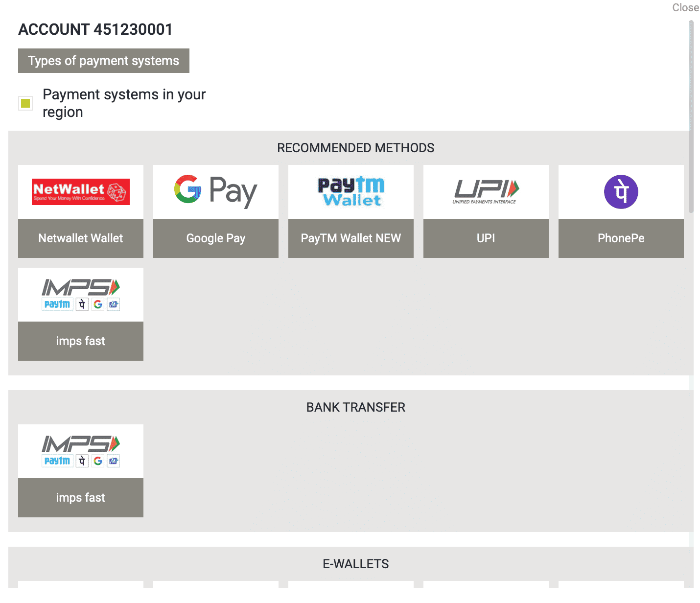
Task: Click imps fast button in Bank Transfer
Action: pos(81,498)
